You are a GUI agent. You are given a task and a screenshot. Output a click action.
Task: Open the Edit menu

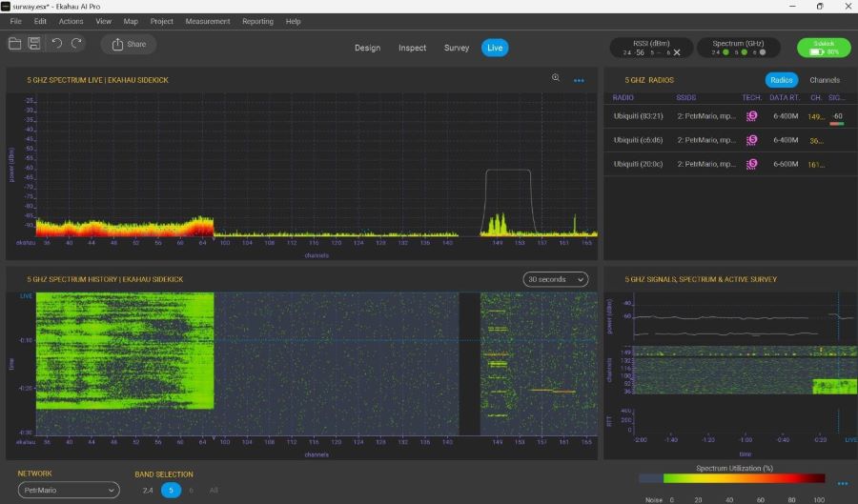tap(40, 21)
